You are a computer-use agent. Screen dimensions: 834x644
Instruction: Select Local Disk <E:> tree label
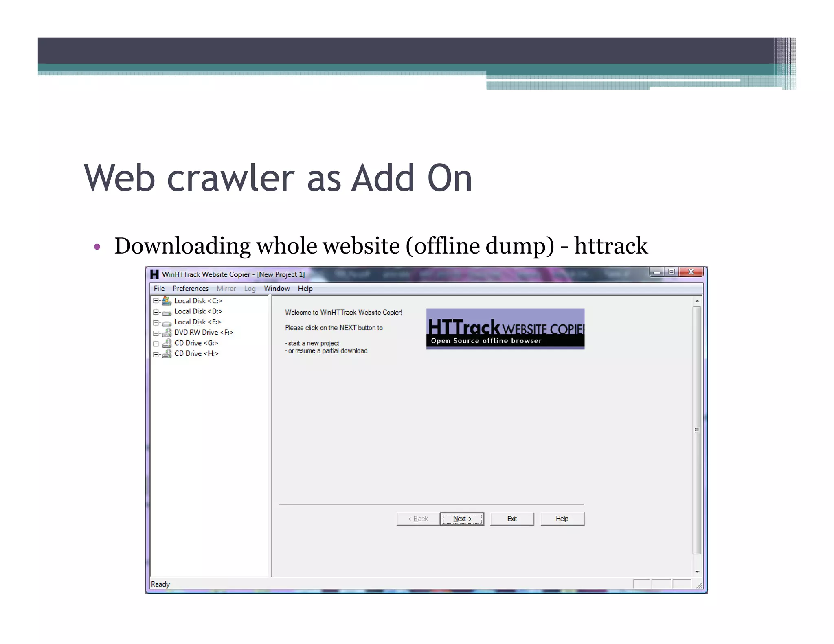click(x=198, y=322)
